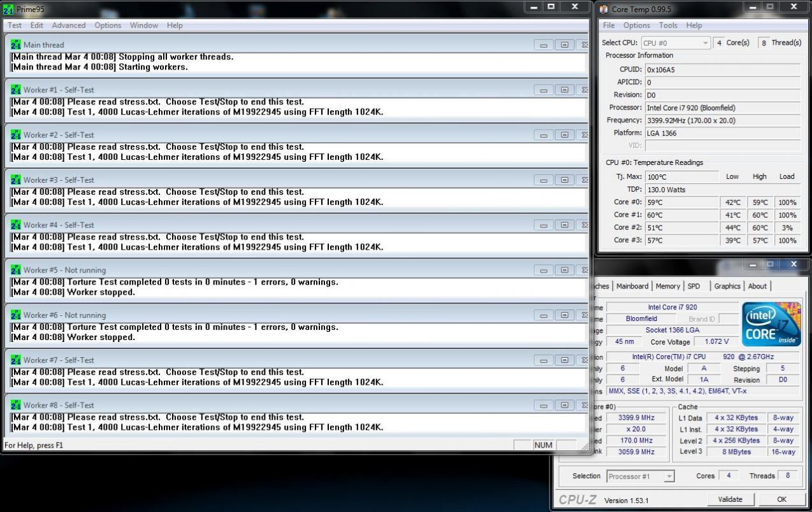Open the File menu in Core Temp
812x512 pixels.
[609, 25]
